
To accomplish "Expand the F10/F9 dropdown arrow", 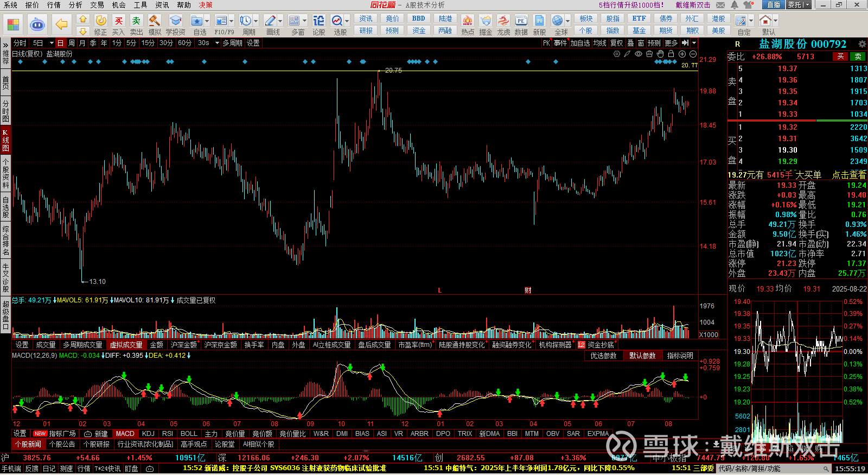I will [232, 21].
